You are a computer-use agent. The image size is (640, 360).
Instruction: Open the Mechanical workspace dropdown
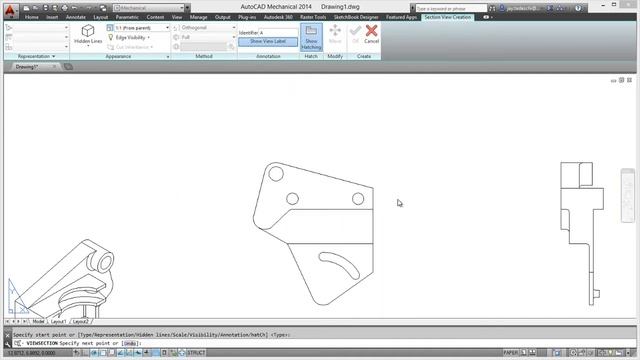[148, 8]
